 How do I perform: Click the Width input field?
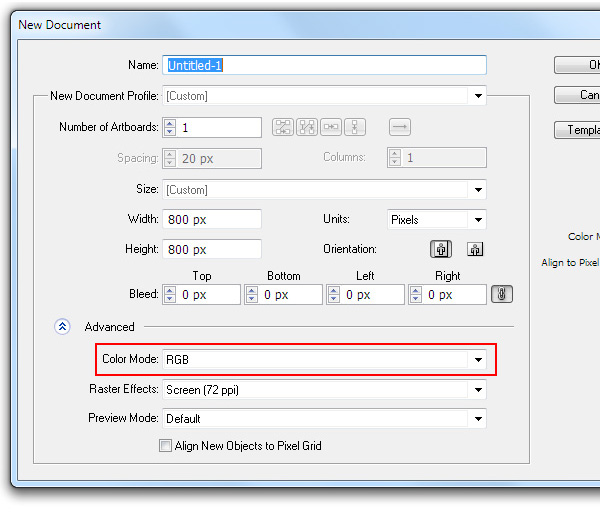(x=211, y=219)
